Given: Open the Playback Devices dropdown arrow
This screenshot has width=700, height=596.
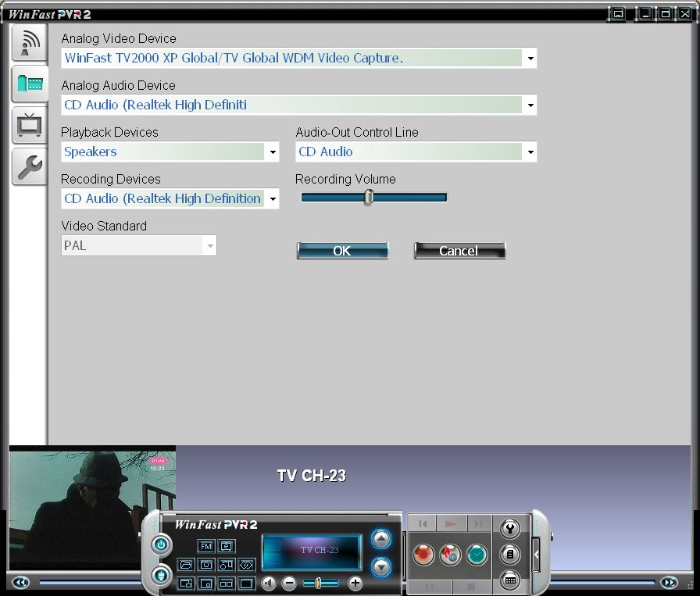Looking at the screenshot, I should point(273,152).
